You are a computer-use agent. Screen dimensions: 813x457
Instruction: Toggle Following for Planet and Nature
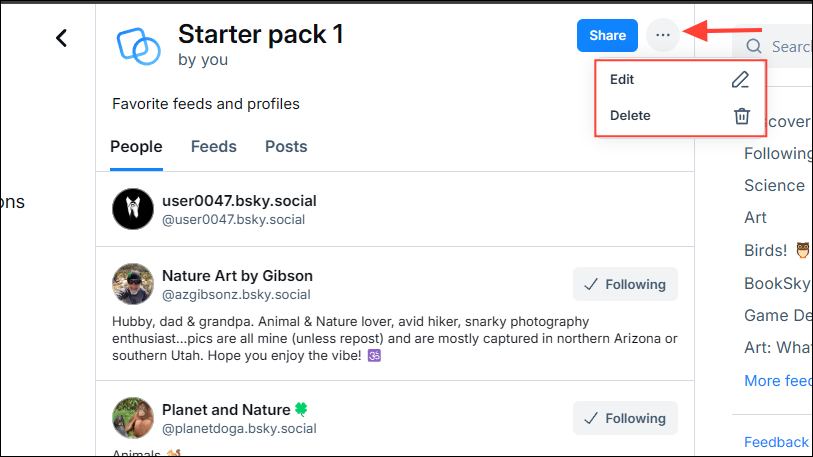(625, 418)
